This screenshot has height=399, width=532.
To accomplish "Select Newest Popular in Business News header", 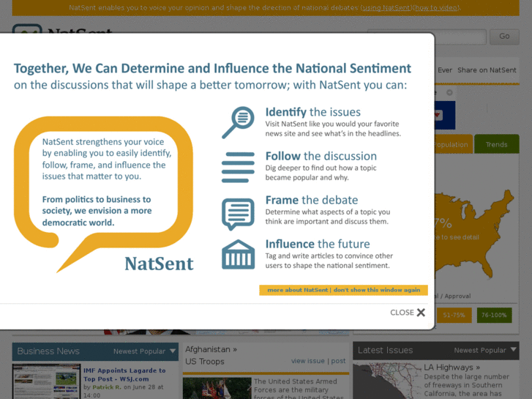I will pos(139,351).
